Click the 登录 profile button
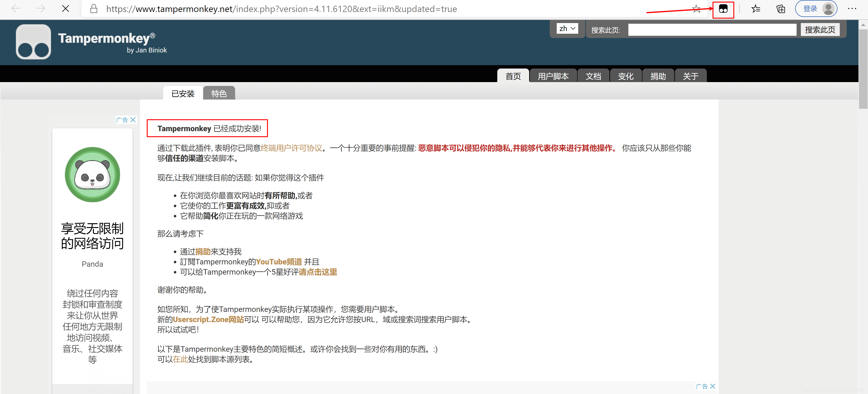This screenshot has width=868, height=394. click(816, 9)
